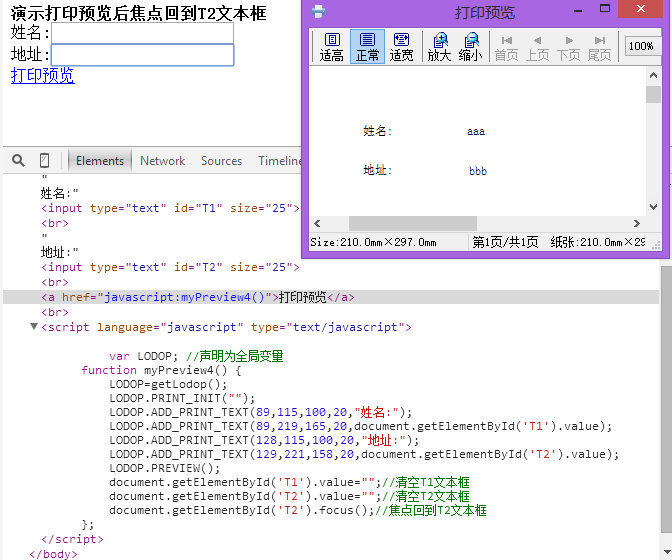Image resolution: width=672 pixels, height=560 pixels.
Task: Focus the 姓名 text input field
Action: pyautogui.click(x=142, y=33)
